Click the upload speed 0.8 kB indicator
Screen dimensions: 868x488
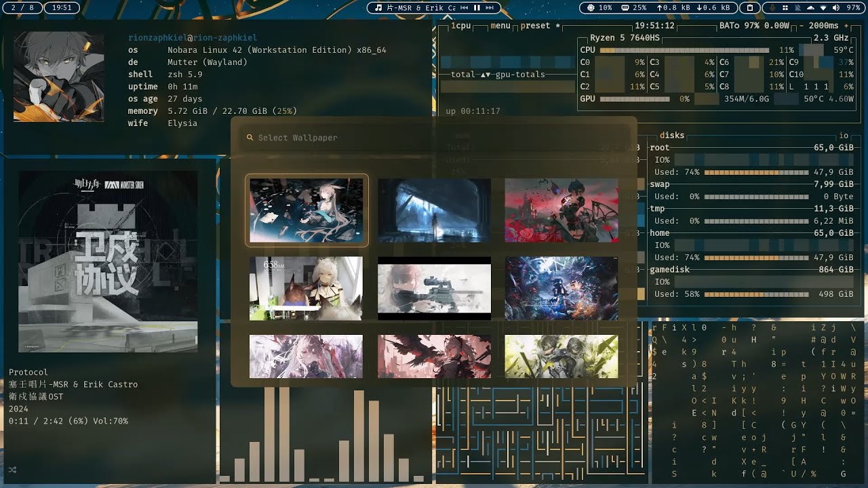coord(674,7)
